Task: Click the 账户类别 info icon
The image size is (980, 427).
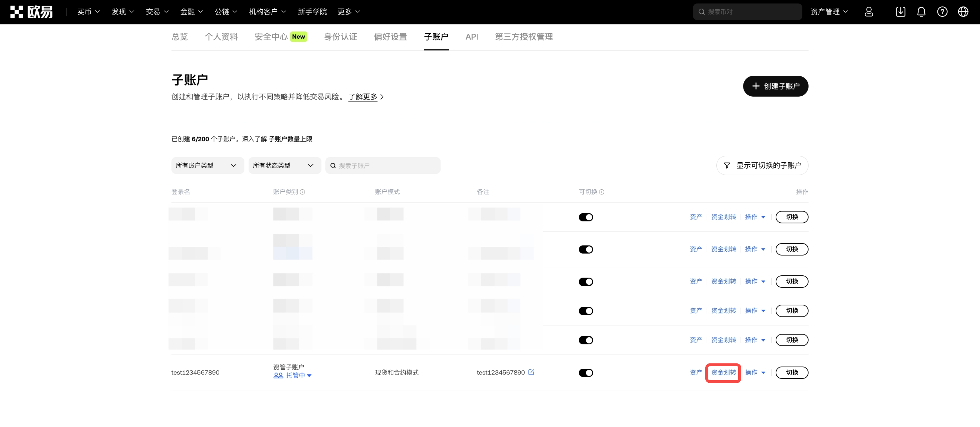Action: tap(302, 192)
